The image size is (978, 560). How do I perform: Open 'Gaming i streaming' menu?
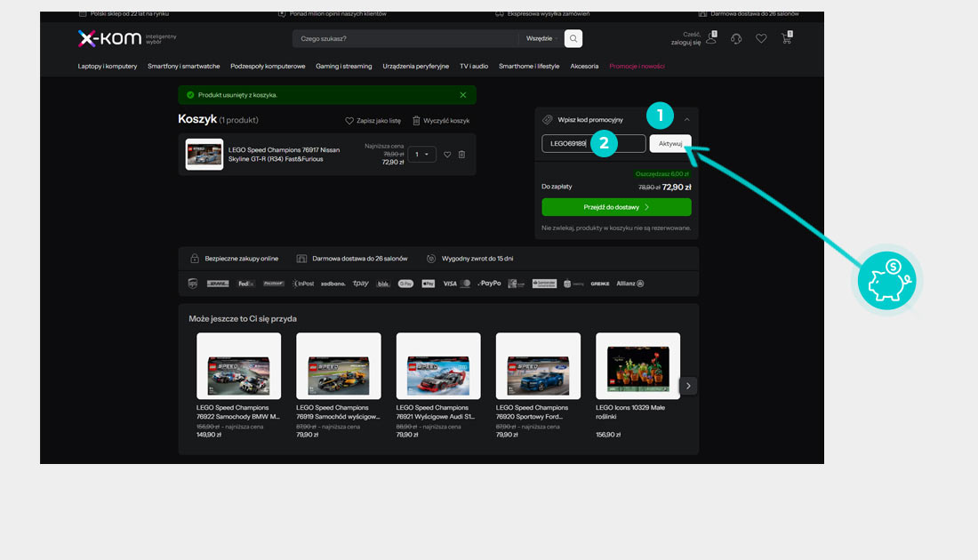pos(344,66)
